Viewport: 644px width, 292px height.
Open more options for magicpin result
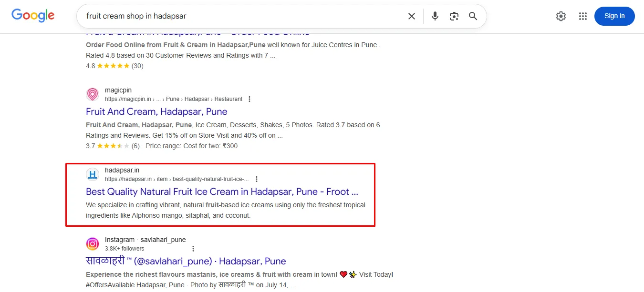coord(249,99)
